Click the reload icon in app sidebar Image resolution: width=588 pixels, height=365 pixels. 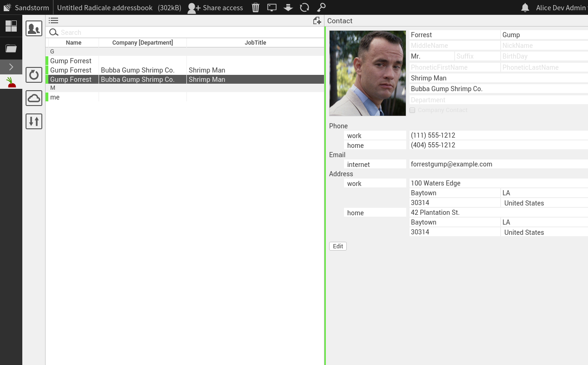click(x=34, y=74)
